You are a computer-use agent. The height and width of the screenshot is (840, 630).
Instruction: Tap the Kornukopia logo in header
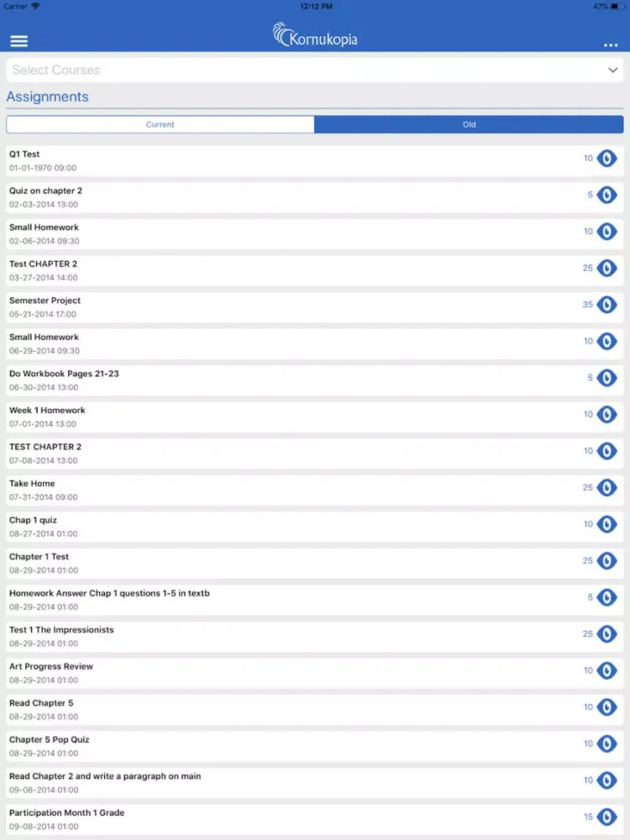[315, 35]
